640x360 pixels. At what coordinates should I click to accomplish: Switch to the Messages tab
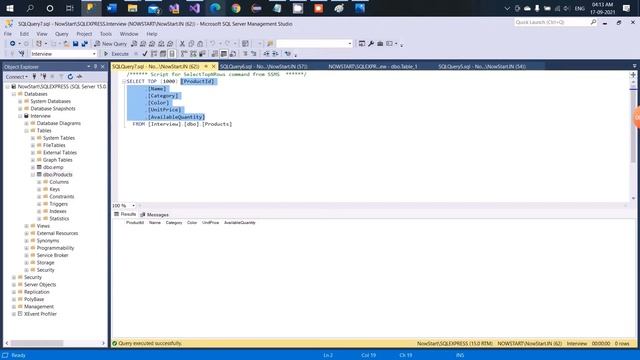pos(154,214)
